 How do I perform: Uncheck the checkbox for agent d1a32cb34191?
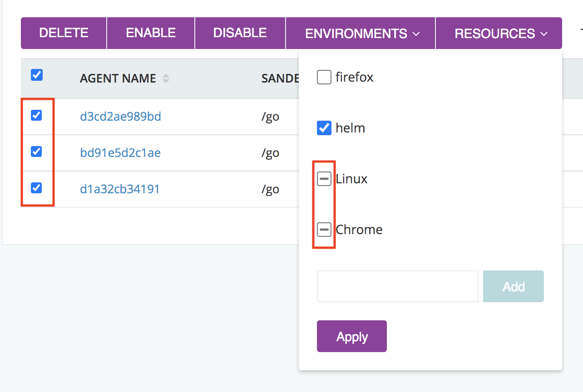36,187
